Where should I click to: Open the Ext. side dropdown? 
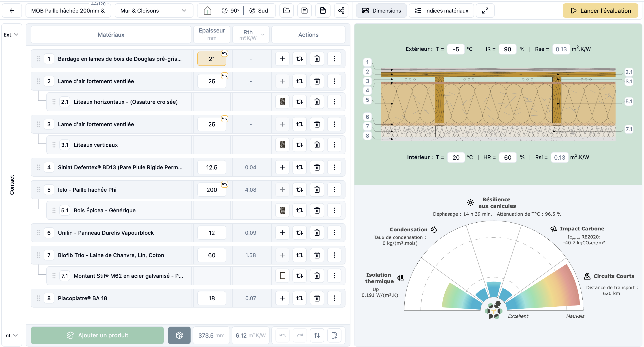tap(11, 35)
